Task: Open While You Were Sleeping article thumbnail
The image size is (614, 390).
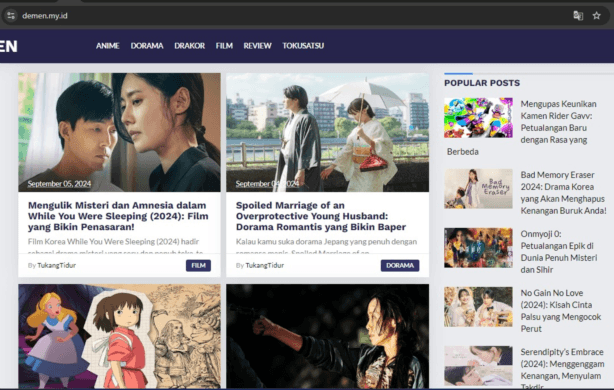Action: tap(119, 132)
